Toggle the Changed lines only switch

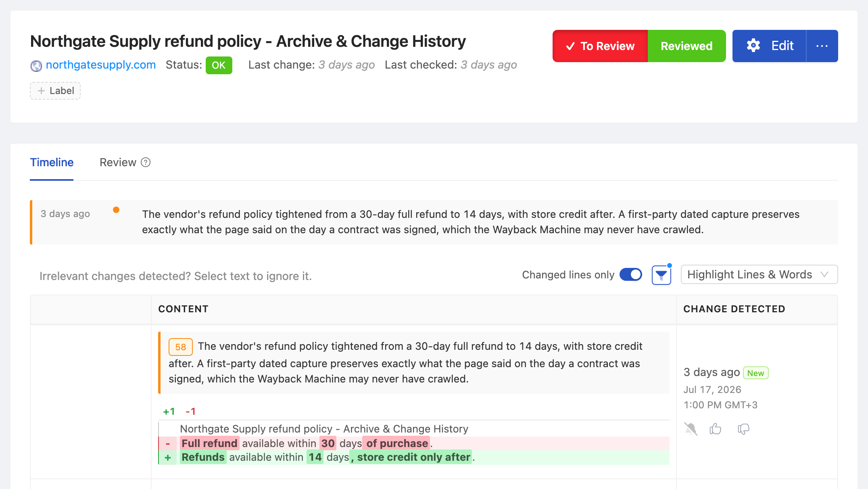click(631, 275)
